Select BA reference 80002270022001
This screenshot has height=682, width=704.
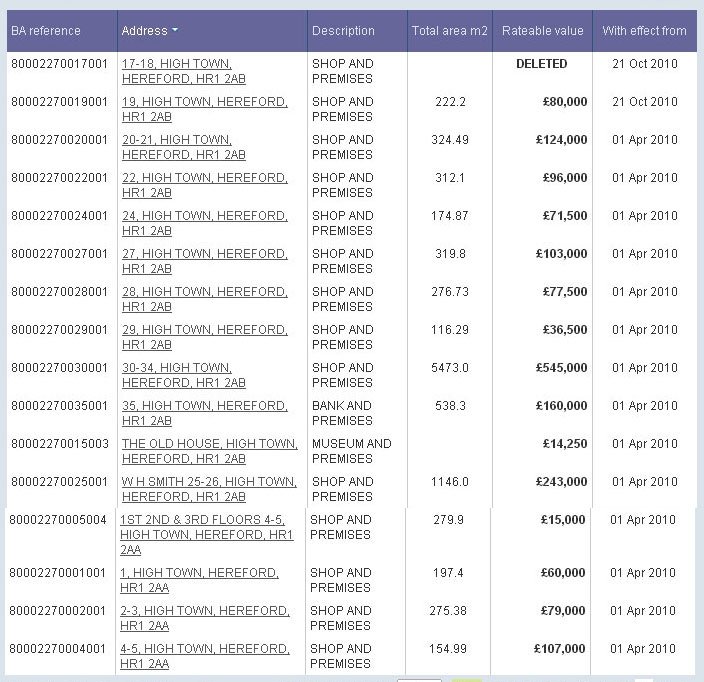click(x=59, y=178)
